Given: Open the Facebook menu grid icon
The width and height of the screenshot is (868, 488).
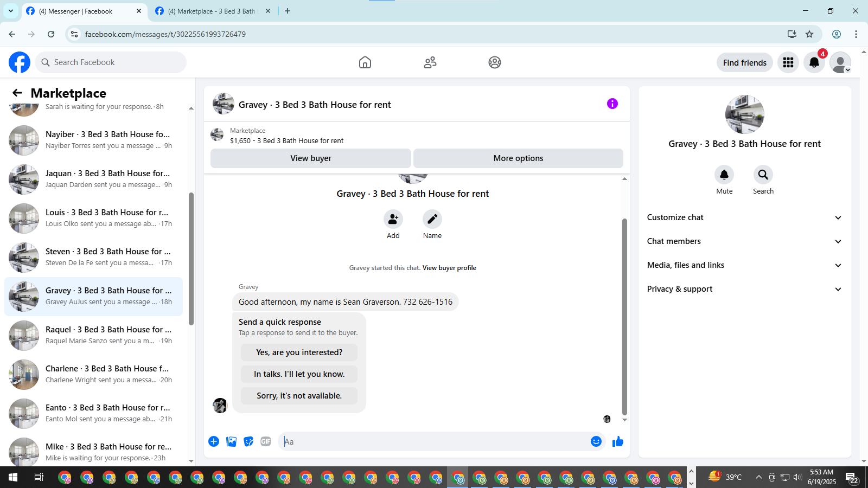Looking at the screenshot, I should (x=788, y=62).
